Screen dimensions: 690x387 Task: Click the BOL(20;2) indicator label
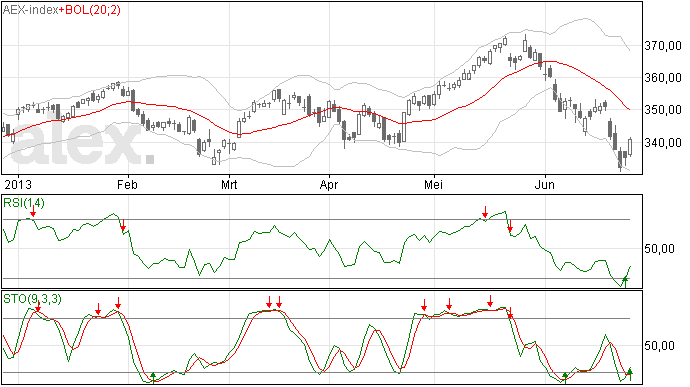92,10
